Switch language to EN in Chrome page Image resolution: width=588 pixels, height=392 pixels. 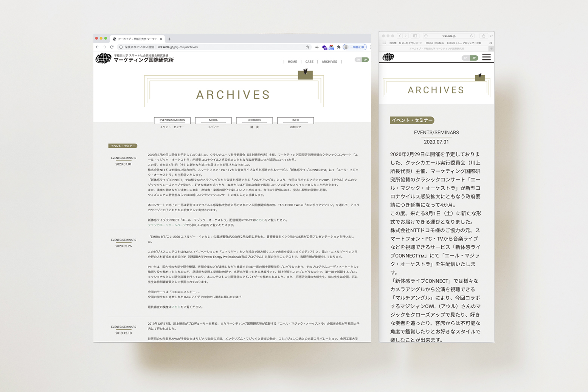pyautogui.click(x=358, y=60)
